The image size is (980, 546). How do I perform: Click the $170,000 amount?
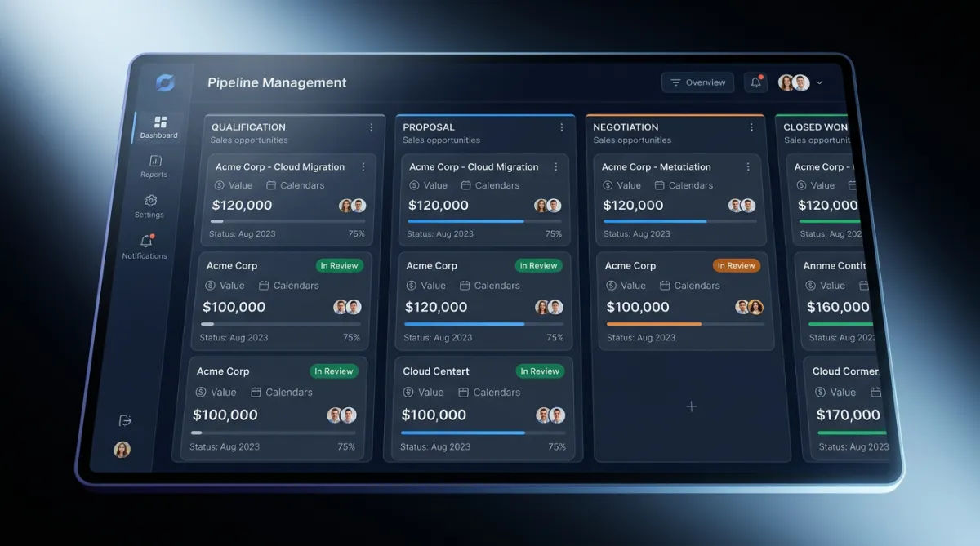point(849,415)
